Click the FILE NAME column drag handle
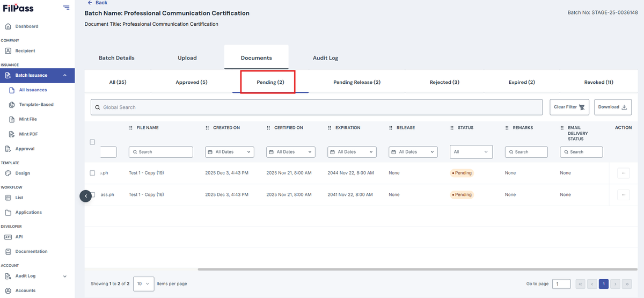Image resolution: width=644 pixels, height=298 pixels. point(131,128)
